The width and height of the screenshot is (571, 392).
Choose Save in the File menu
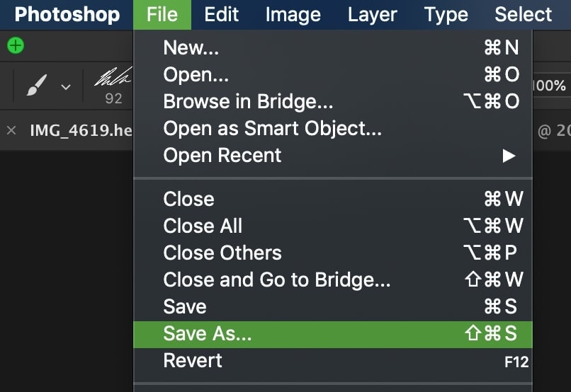pyautogui.click(x=333, y=306)
